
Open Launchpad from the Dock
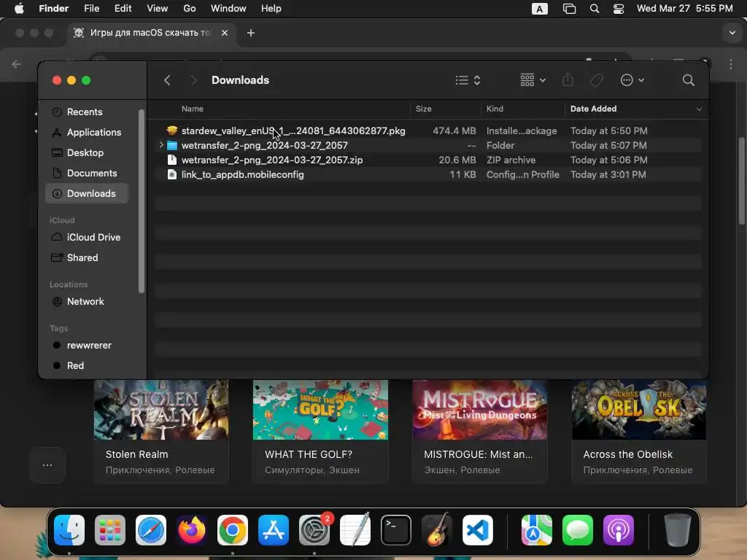coord(110,530)
